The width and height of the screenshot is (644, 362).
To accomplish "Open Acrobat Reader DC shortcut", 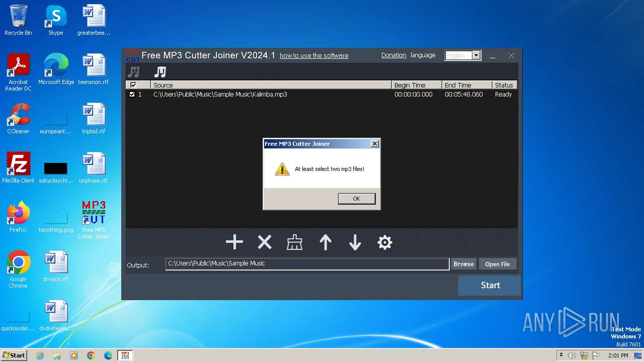I will pyautogui.click(x=18, y=72).
